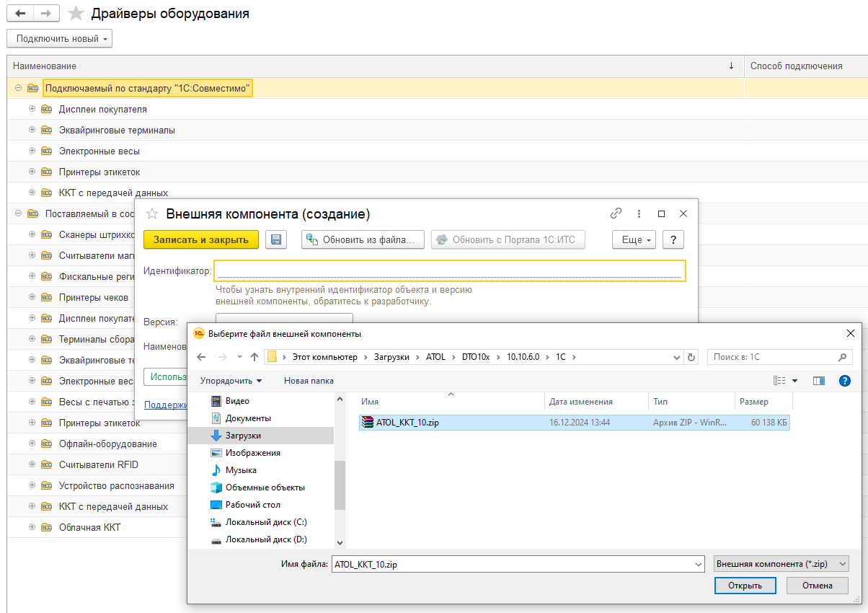Expand the Электронные весы group under 1С:Совместимо
The height and width of the screenshot is (613, 868).
(x=32, y=151)
